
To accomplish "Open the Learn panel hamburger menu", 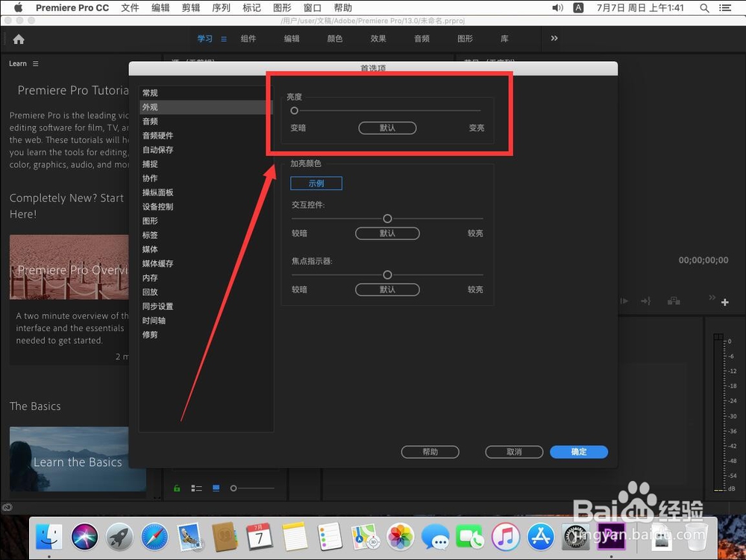I will pyautogui.click(x=36, y=63).
